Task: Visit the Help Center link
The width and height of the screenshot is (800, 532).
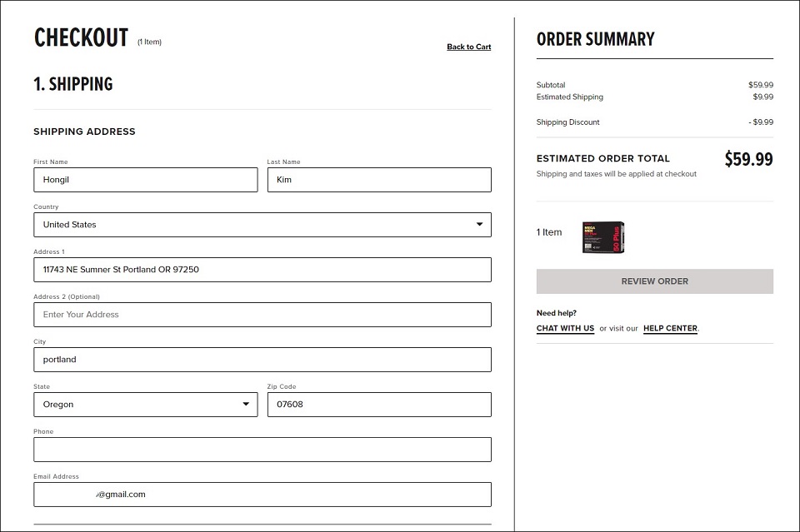Action: coord(670,329)
